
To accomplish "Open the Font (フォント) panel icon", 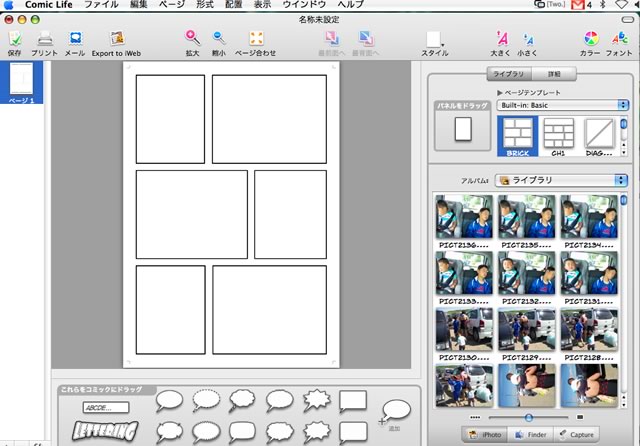I will (x=621, y=39).
